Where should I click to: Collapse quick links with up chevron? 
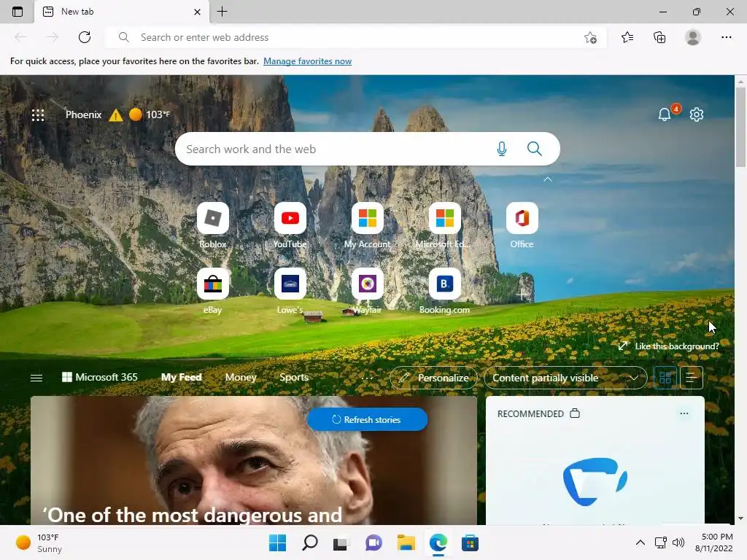click(548, 179)
